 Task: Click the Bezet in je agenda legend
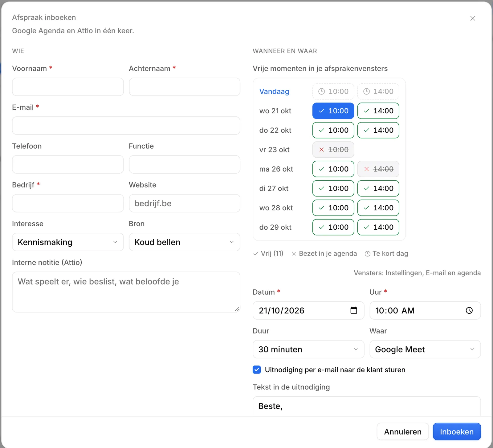324,253
